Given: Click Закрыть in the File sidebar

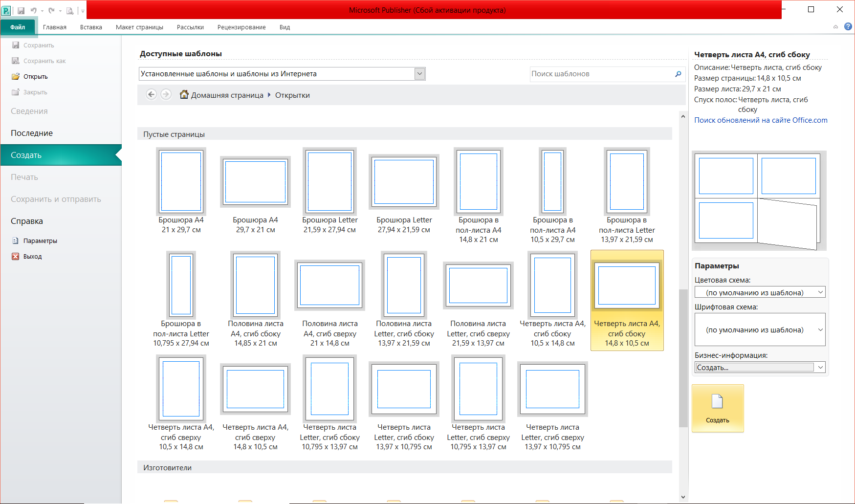Looking at the screenshot, I should (x=29, y=92).
